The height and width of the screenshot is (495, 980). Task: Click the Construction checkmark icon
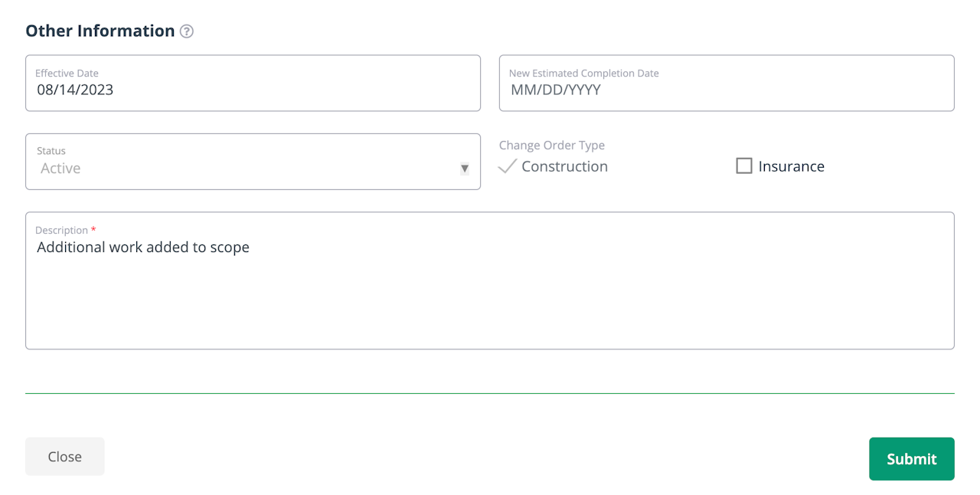pyautogui.click(x=507, y=166)
